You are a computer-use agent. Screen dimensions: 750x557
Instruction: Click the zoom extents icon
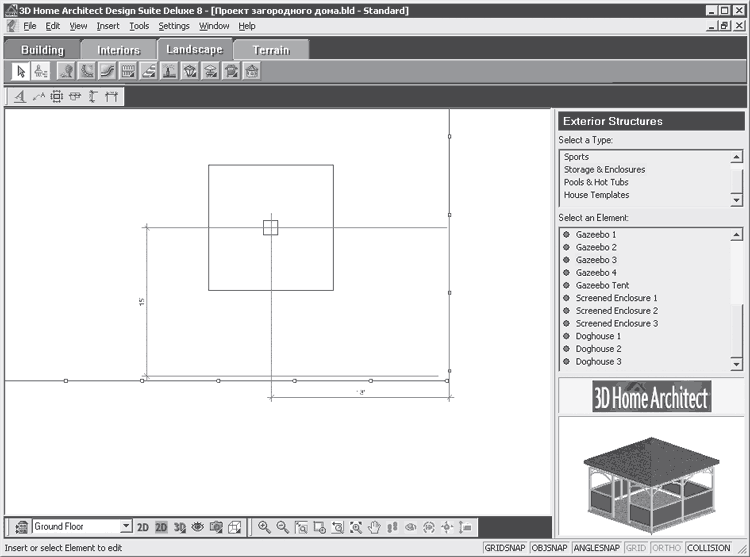click(356, 527)
